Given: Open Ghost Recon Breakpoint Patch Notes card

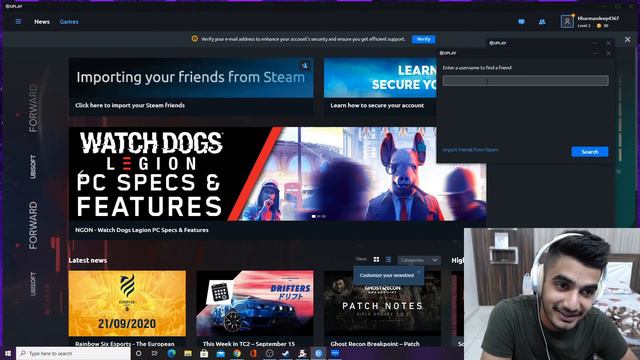Looking at the screenshot, I should pyautogui.click(x=382, y=303).
